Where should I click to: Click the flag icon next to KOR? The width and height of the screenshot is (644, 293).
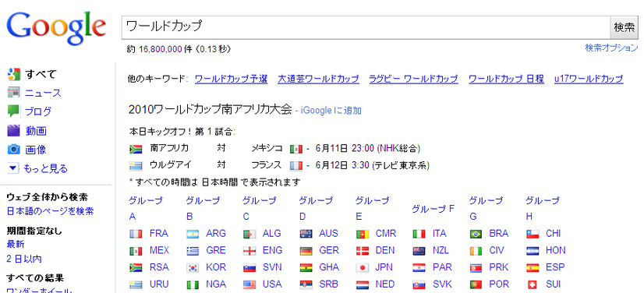(x=193, y=268)
